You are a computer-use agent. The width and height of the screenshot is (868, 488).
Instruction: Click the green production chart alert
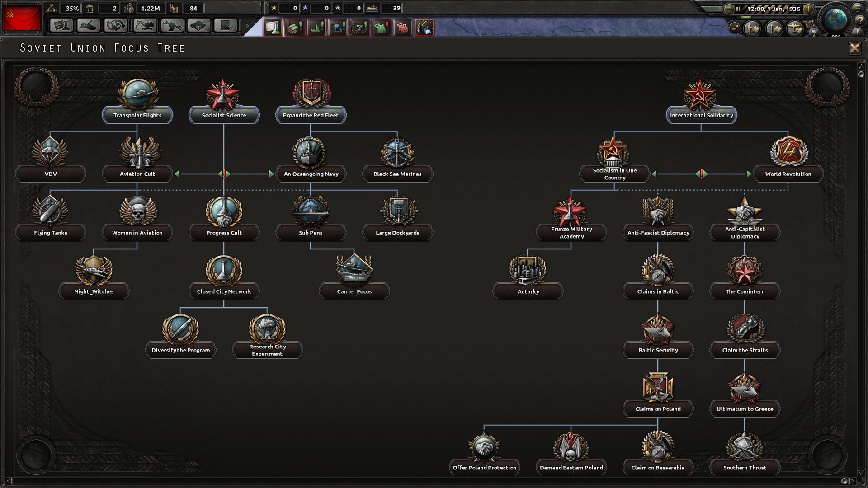coord(316,28)
